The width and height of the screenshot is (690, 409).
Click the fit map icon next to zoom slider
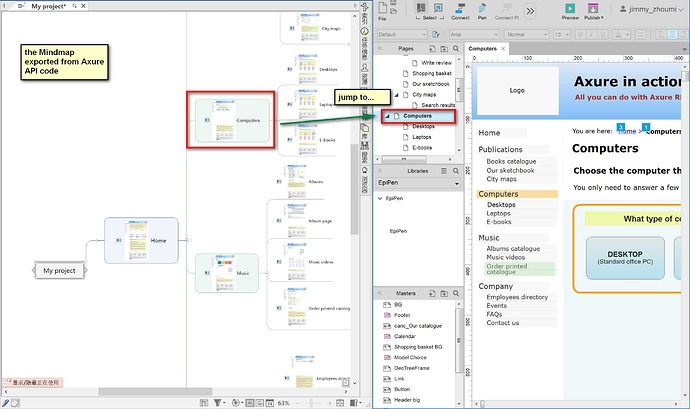tap(340, 403)
